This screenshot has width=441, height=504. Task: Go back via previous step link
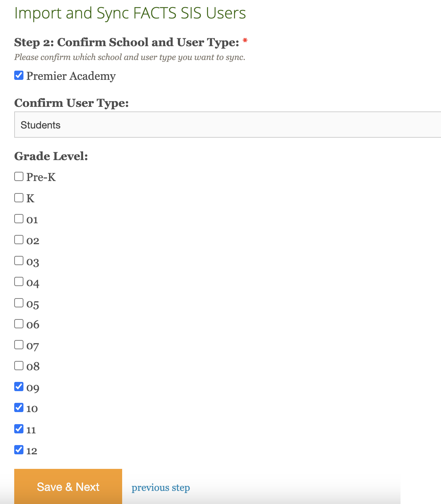pyautogui.click(x=160, y=488)
